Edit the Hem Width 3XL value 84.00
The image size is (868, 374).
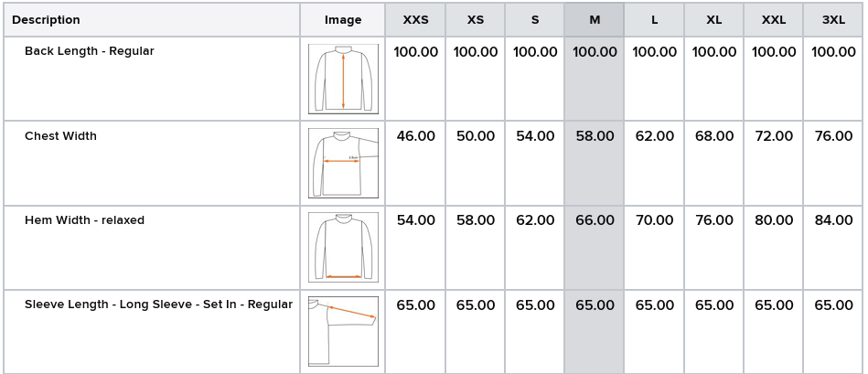[x=833, y=220]
